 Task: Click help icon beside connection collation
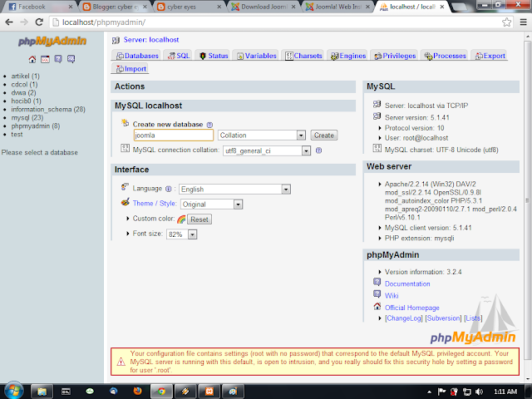(318, 150)
